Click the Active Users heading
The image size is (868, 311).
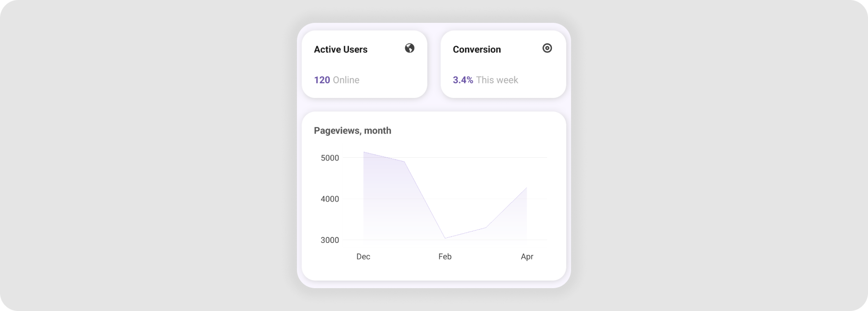pyautogui.click(x=340, y=49)
